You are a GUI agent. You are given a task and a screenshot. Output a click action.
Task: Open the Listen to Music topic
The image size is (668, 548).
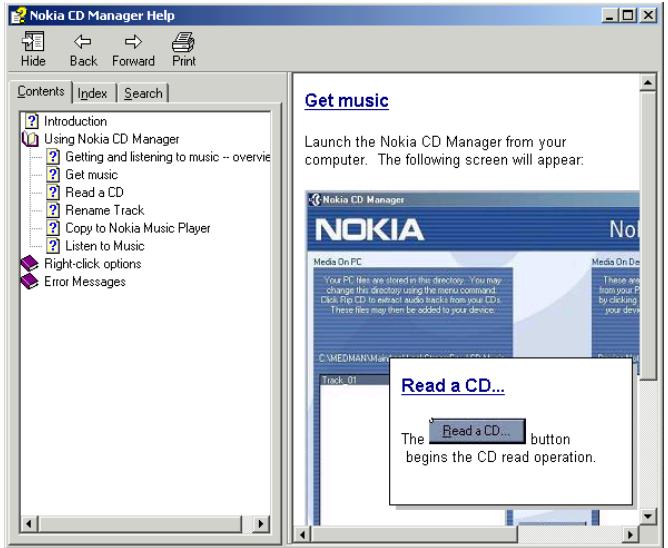(x=105, y=246)
